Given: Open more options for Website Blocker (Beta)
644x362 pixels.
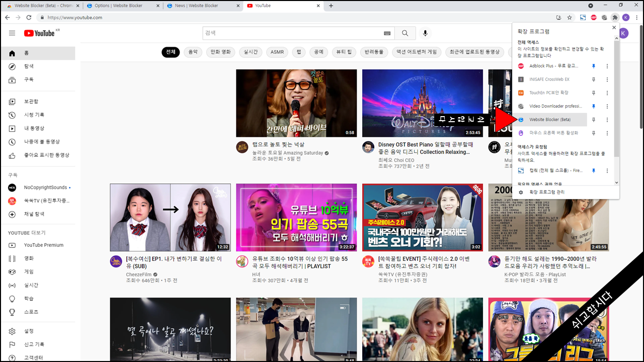Looking at the screenshot, I should click(607, 120).
